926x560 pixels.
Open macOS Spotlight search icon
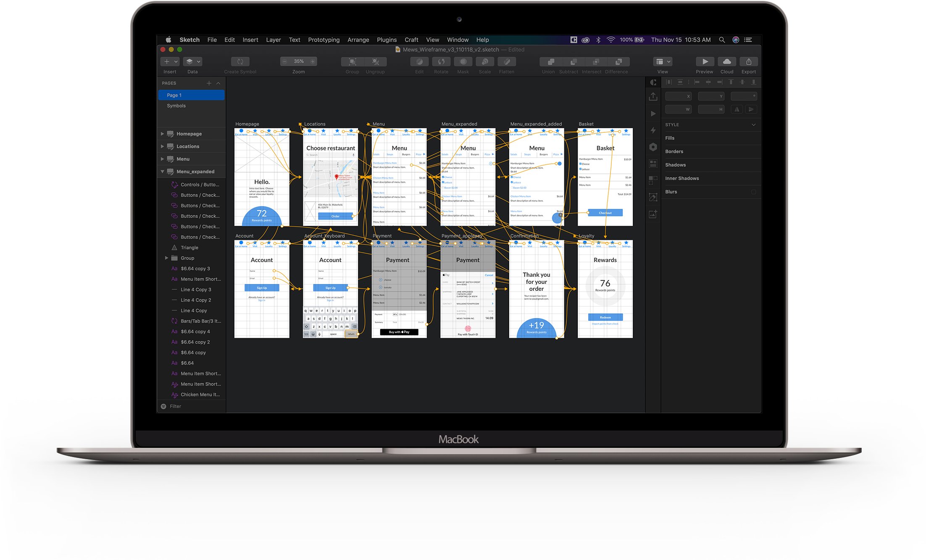[x=722, y=39]
